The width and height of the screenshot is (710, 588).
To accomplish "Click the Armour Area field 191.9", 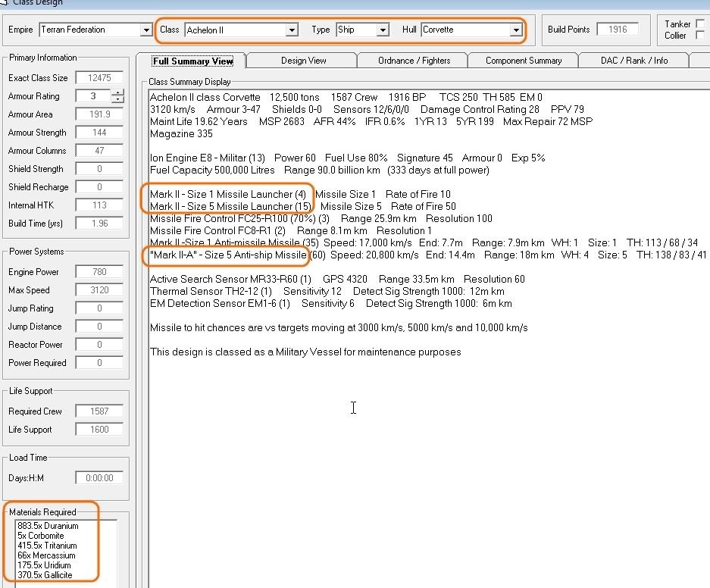I will click(x=99, y=114).
